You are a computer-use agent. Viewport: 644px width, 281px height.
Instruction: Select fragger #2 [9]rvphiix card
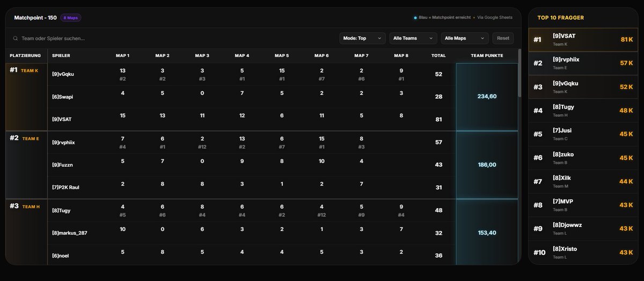(584, 63)
